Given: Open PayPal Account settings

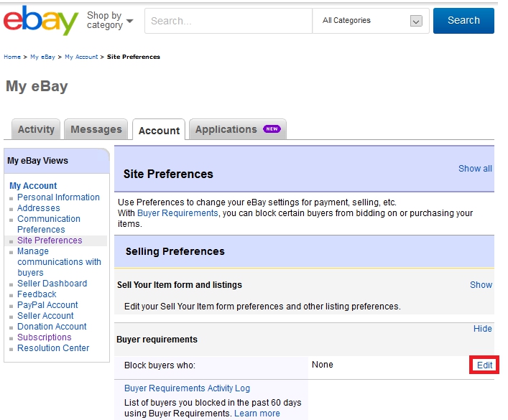Looking at the screenshot, I should coord(47,304).
